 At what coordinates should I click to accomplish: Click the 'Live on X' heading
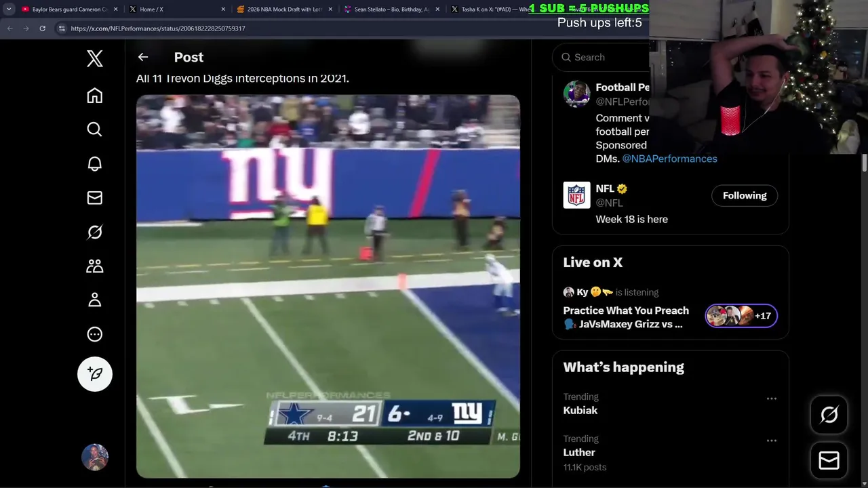click(x=593, y=262)
